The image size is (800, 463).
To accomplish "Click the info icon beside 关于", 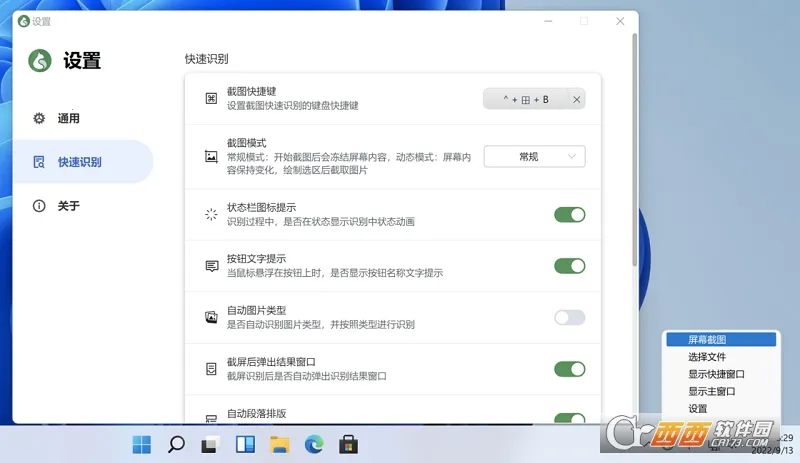I will (39, 206).
